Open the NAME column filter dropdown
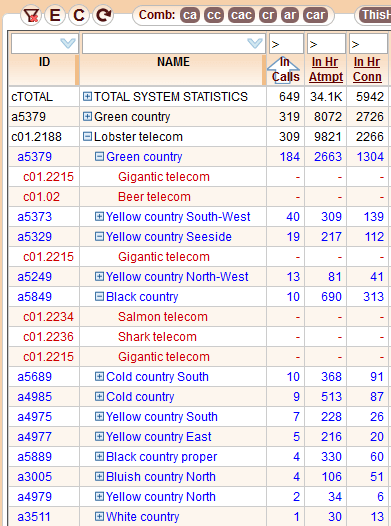Screen dimensions: 391x526 [255, 43]
